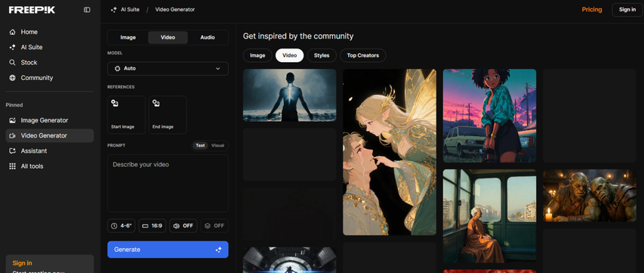
Task: Open the pinned Image Generator
Action: (x=50, y=120)
